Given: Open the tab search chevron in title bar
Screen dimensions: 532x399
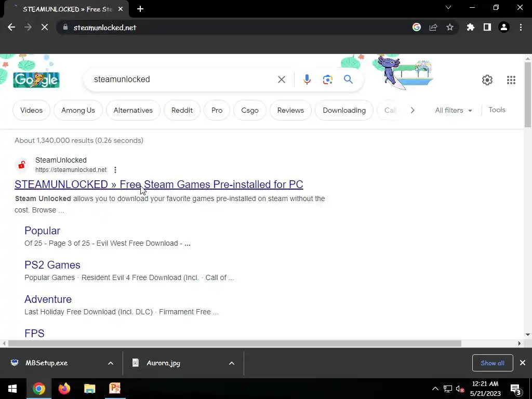Looking at the screenshot, I should coord(448,7).
